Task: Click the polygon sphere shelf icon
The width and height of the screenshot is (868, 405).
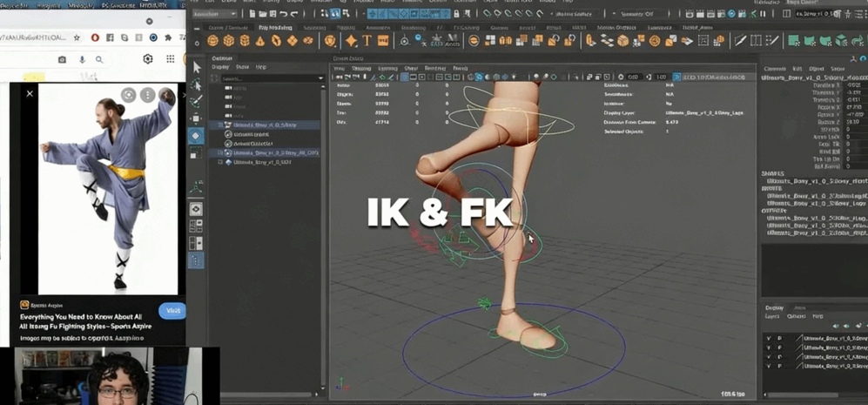Action: pyautogui.click(x=213, y=41)
